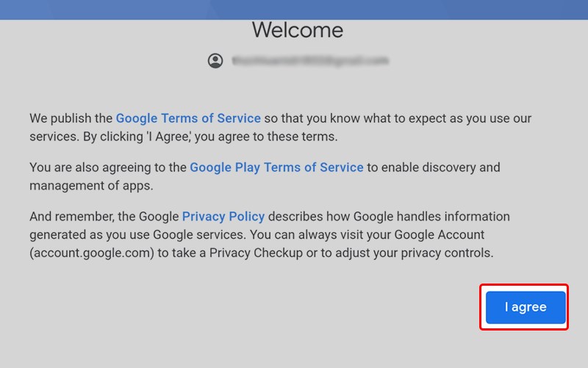588x368 pixels.
Task: Click the 'We publish the' opening words
Action: [x=71, y=118]
